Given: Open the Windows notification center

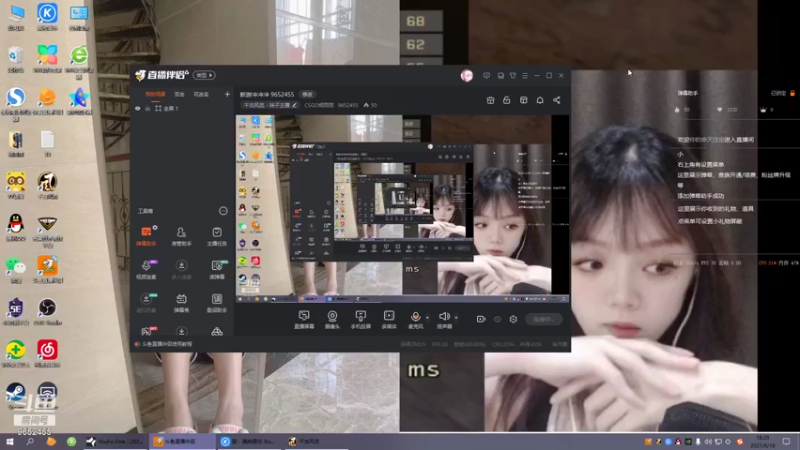Looking at the screenshot, I should (x=786, y=441).
